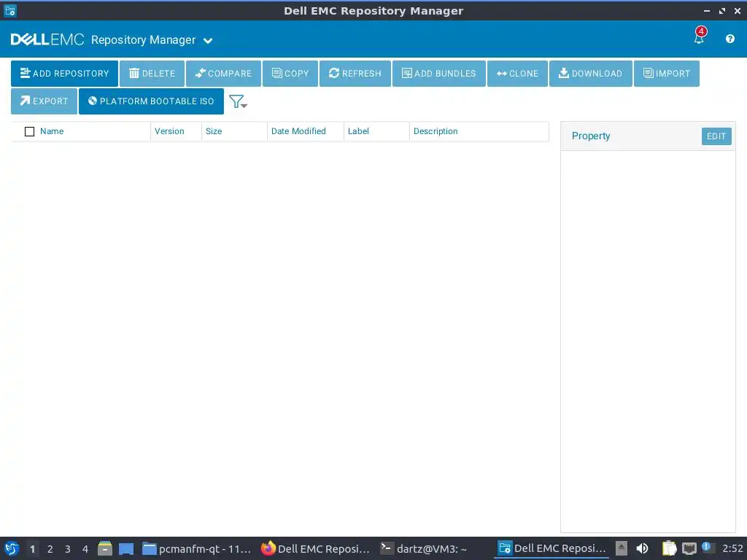The height and width of the screenshot is (560, 747).
Task: Click the volume speaker tray icon
Action: (642, 548)
